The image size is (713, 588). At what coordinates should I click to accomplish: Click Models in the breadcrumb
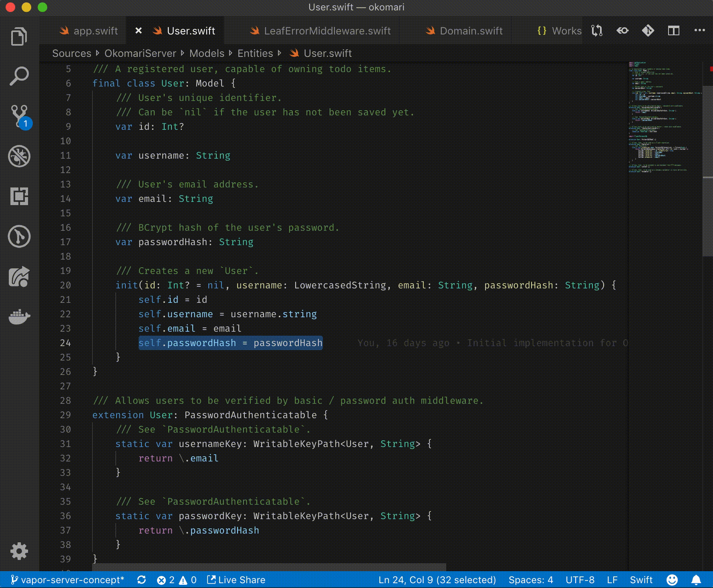pos(207,53)
